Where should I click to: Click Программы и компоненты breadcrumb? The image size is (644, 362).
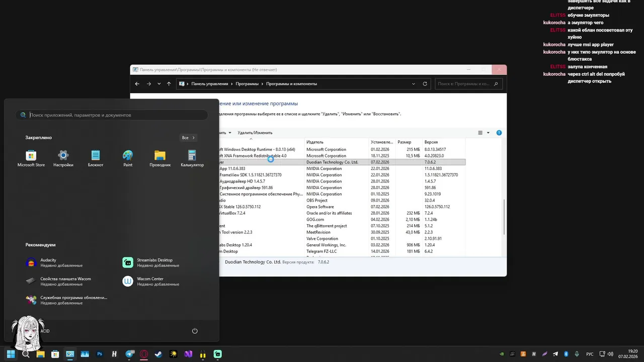291,84
